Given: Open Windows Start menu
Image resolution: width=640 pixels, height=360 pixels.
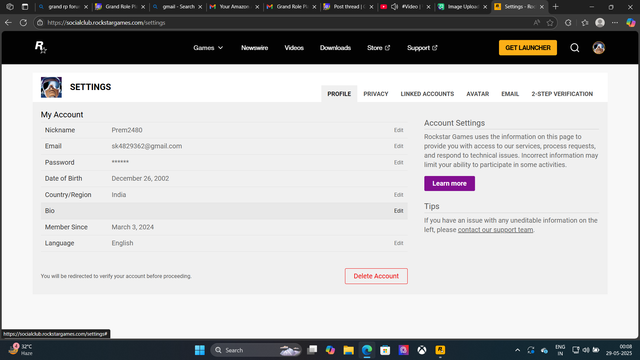Looking at the screenshot, I should 200,350.
